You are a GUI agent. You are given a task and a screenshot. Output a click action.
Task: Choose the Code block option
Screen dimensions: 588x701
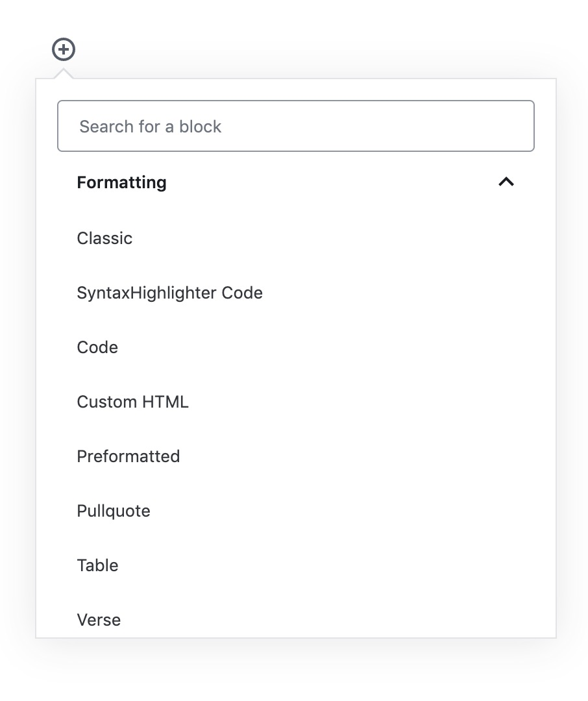[x=97, y=347]
